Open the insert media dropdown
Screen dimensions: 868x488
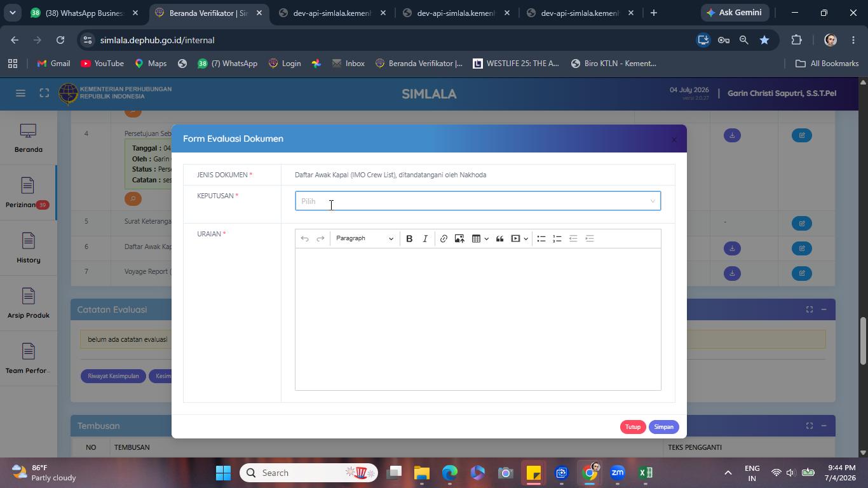point(520,238)
